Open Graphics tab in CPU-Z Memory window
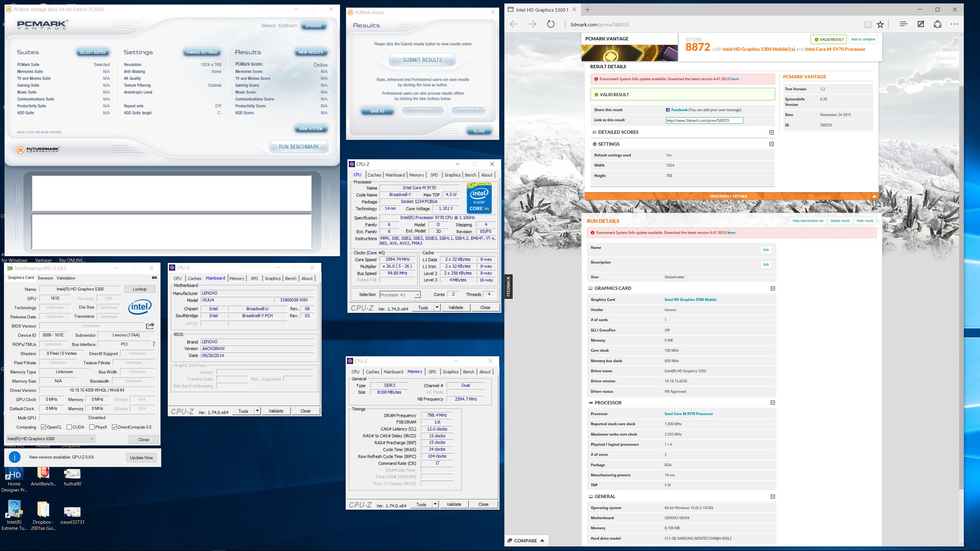This screenshot has height=551, width=980. (x=450, y=372)
